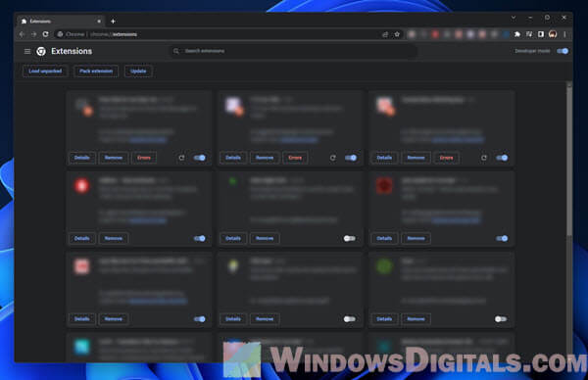Remove the small green icon extension

point(265,238)
